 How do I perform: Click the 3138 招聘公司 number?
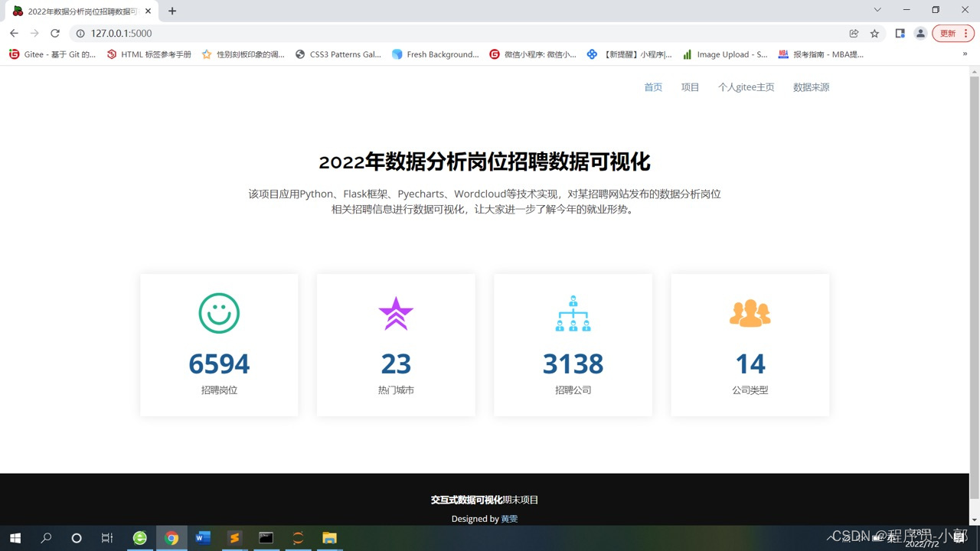tap(573, 364)
